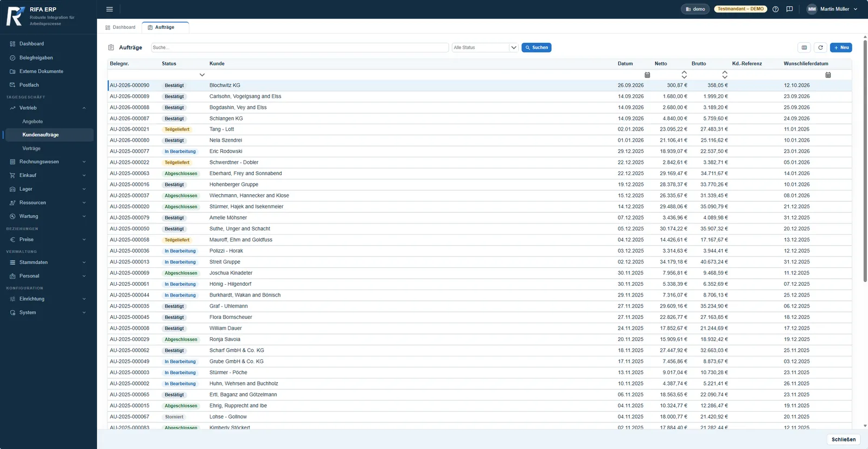Click the Netto filter stepper arrows
This screenshot has width=868, height=449.
coord(684,75)
